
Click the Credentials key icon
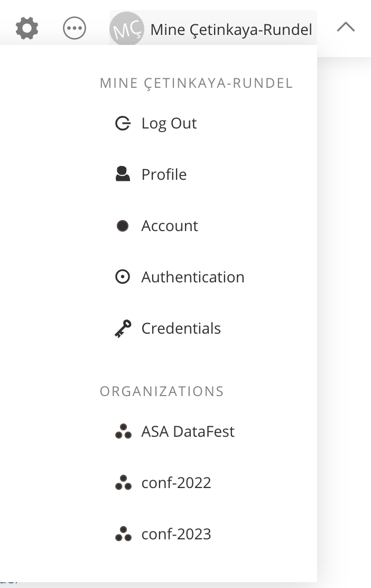tap(123, 328)
